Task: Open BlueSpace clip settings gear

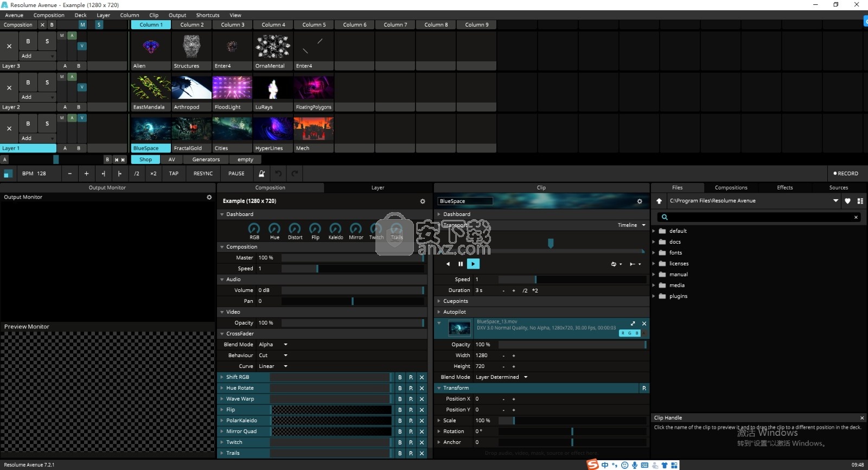Action: click(640, 201)
